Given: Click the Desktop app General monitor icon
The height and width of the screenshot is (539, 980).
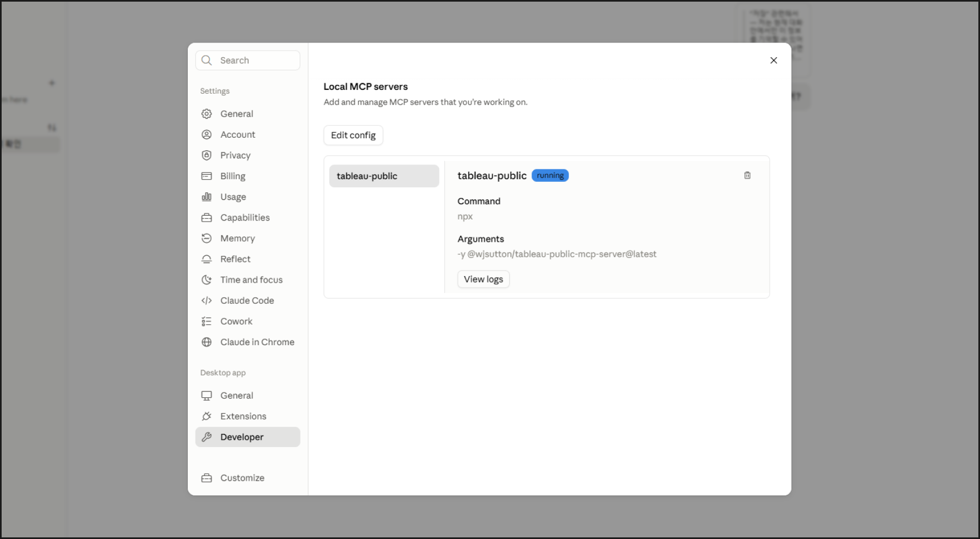Looking at the screenshot, I should coord(207,396).
